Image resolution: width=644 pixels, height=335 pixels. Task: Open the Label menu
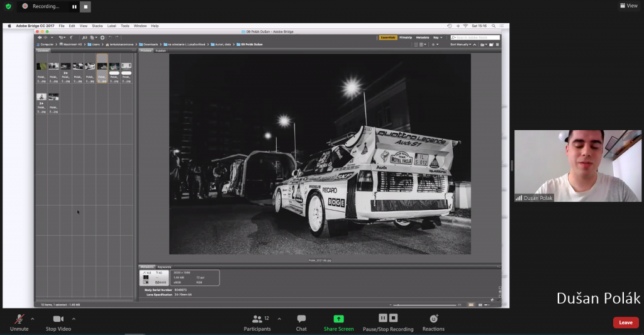coord(112,26)
